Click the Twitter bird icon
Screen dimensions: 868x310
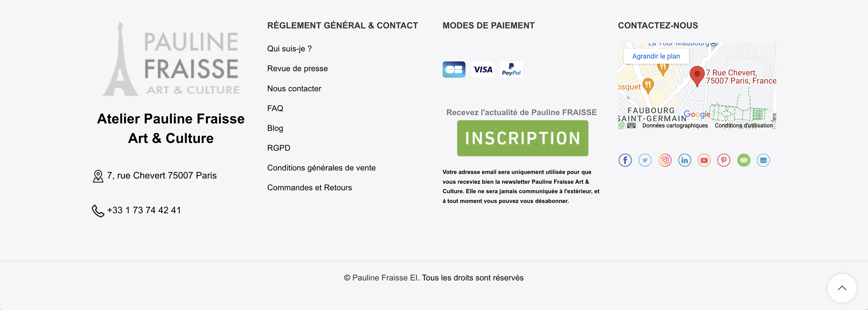(645, 160)
